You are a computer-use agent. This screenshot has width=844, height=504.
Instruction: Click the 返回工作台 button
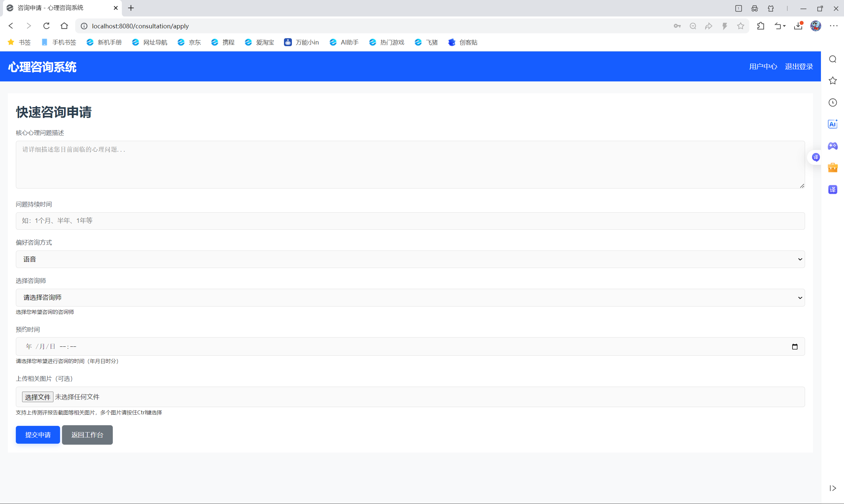point(87,435)
